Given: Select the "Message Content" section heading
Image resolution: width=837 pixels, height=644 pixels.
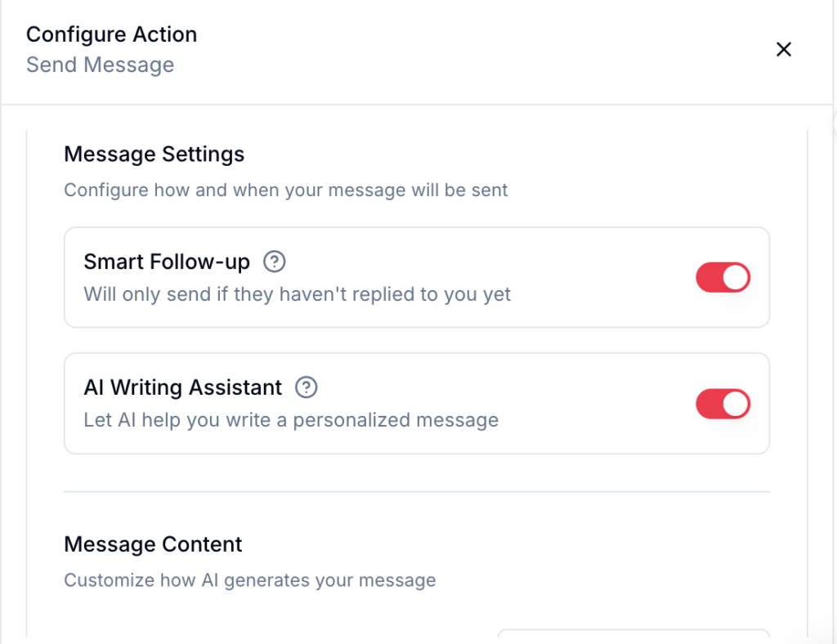Looking at the screenshot, I should tap(153, 544).
